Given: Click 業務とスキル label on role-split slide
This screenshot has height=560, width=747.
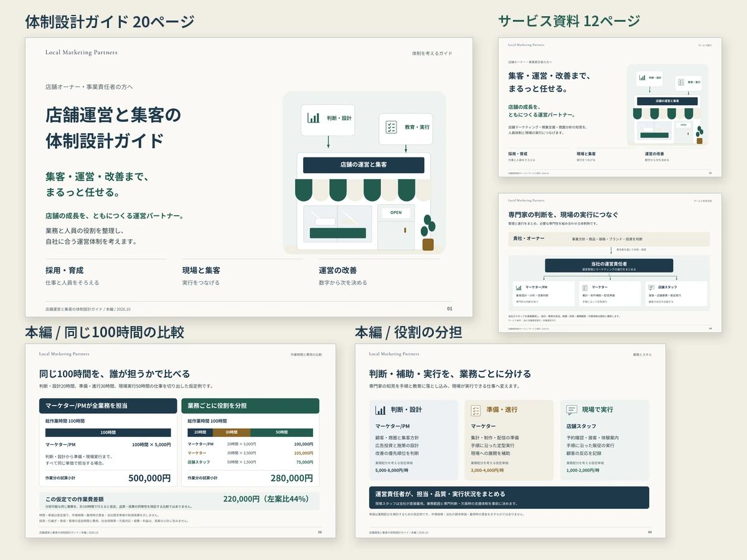Looking at the screenshot, I should click(642, 355).
